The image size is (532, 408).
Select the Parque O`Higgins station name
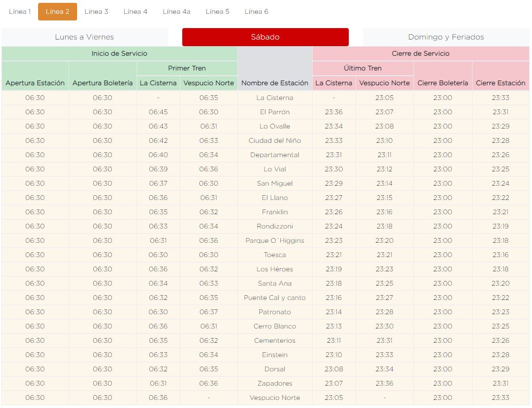(x=275, y=240)
